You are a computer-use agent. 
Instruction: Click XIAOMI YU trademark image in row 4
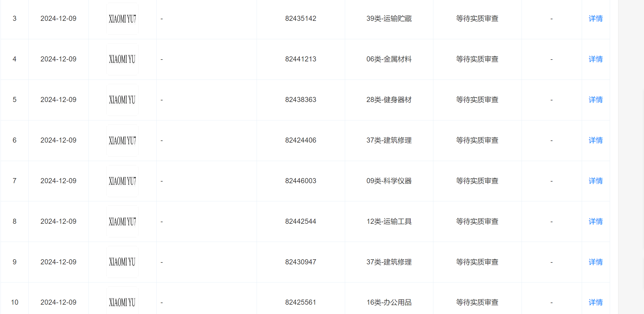tap(122, 59)
